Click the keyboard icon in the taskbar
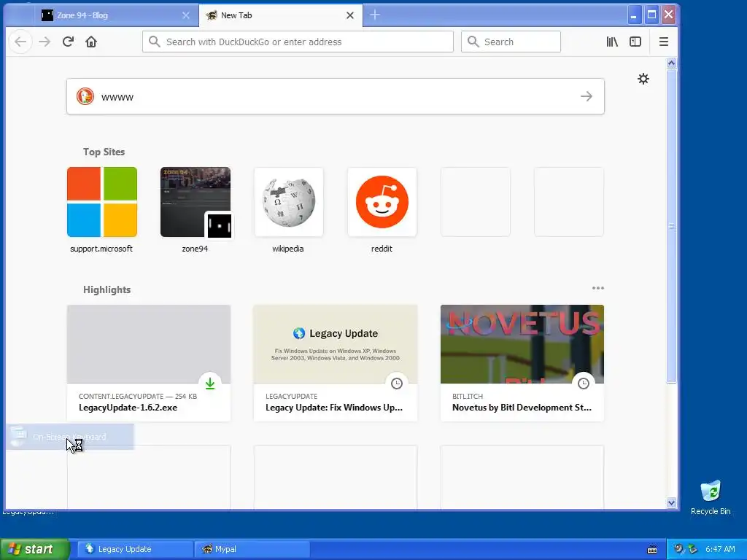 (x=652, y=550)
